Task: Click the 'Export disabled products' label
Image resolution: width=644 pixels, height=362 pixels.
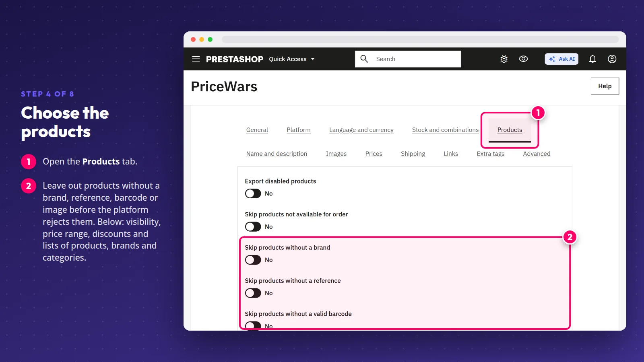Action: click(x=281, y=181)
